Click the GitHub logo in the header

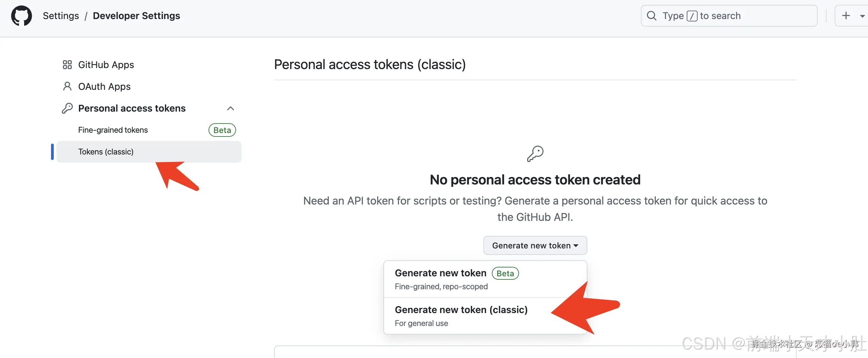point(21,16)
